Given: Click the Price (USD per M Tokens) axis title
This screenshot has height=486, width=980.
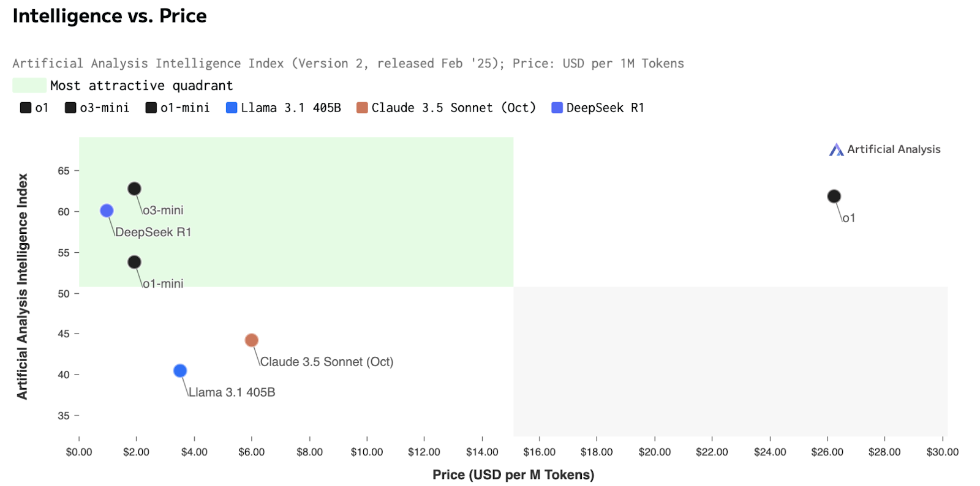Looking at the screenshot, I should coord(513,475).
